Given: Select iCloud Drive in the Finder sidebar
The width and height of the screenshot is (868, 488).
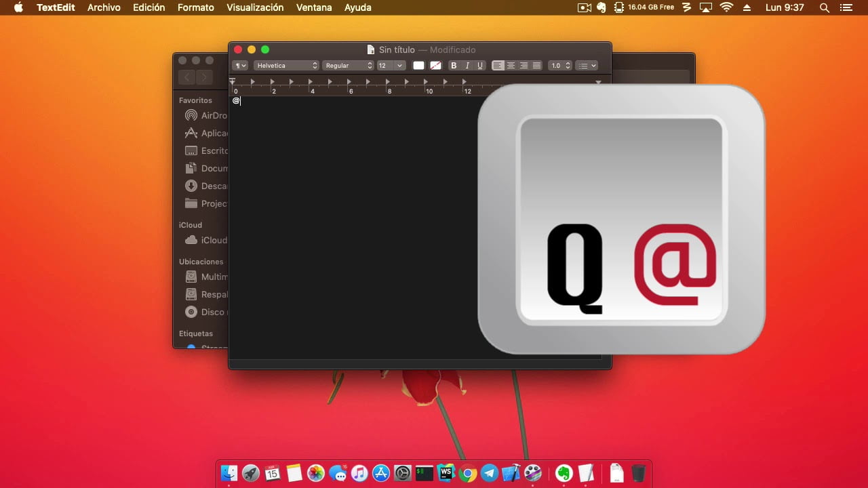Looking at the screenshot, I should point(206,240).
